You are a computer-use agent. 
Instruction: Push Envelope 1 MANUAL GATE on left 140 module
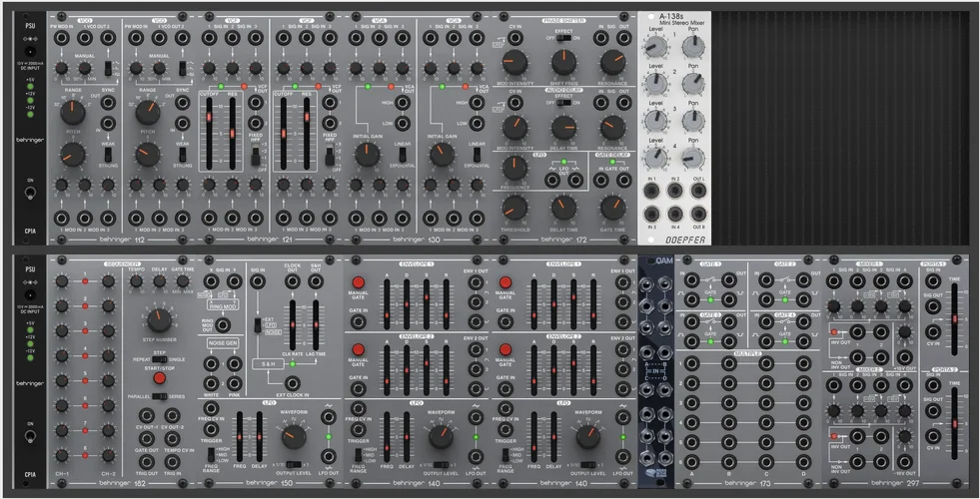358,282
